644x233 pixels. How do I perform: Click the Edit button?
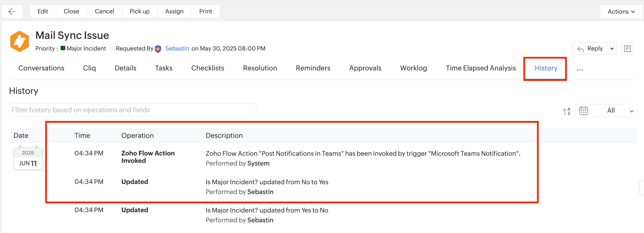click(x=43, y=11)
